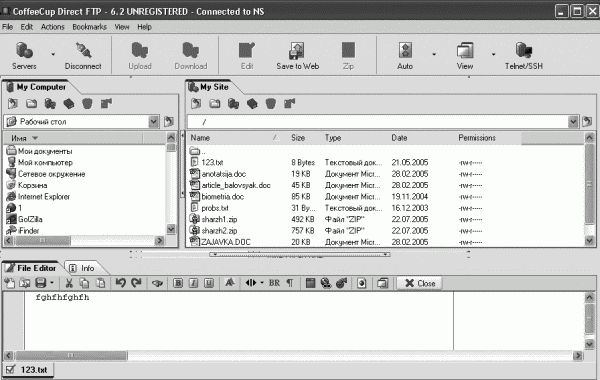Click the Auto transfer mode icon

coord(405,56)
